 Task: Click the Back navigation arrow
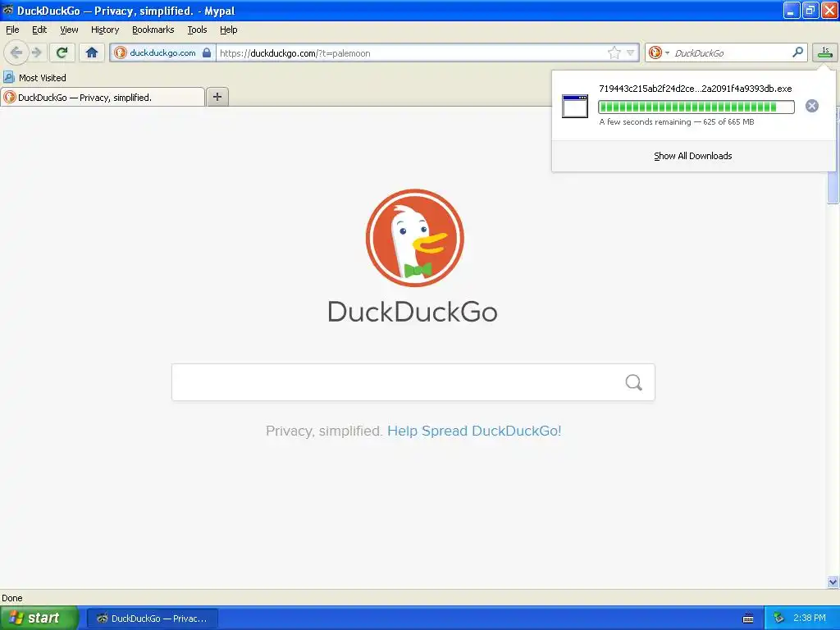pyautogui.click(x=16, y=52)
